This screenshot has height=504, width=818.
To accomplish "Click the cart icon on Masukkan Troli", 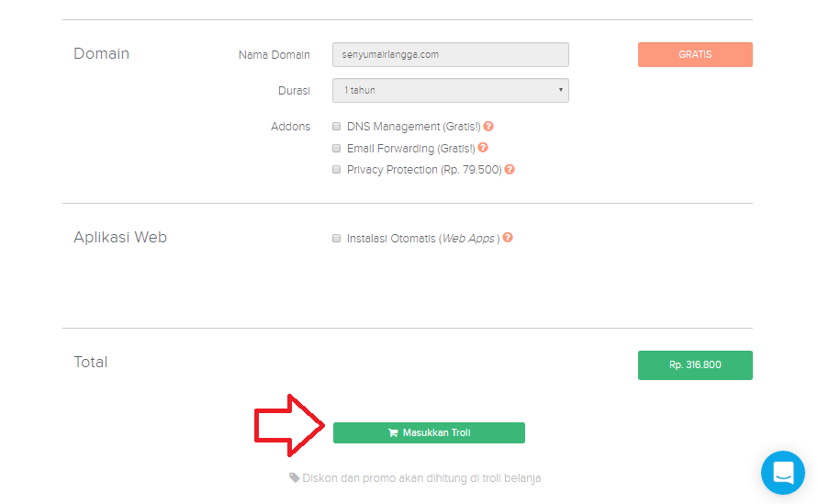I will pyautogui.click(x=393, y=433).
